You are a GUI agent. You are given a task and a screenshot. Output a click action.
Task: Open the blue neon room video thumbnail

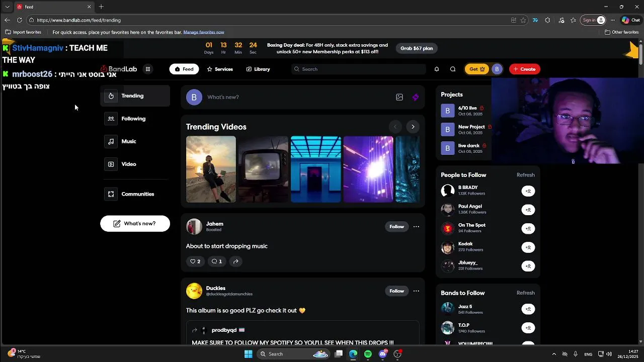[x=315, y=169]
